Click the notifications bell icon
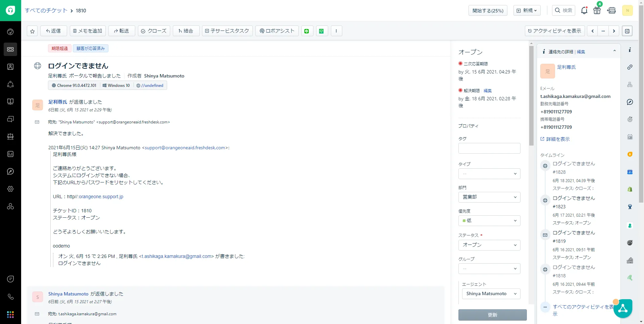The image size is (644, 324). 584,10
